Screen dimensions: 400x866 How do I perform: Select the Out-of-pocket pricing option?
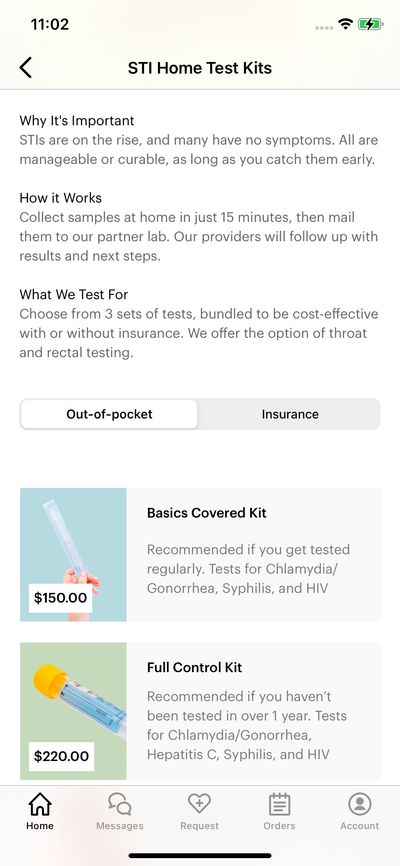(109, 414)
